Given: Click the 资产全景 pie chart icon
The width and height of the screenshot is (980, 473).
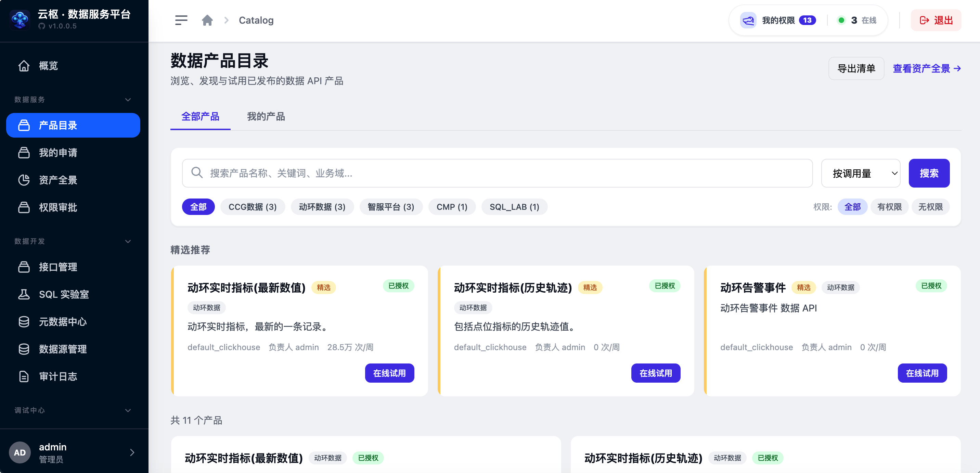Looking at the screenshot, I should point(24,180).
